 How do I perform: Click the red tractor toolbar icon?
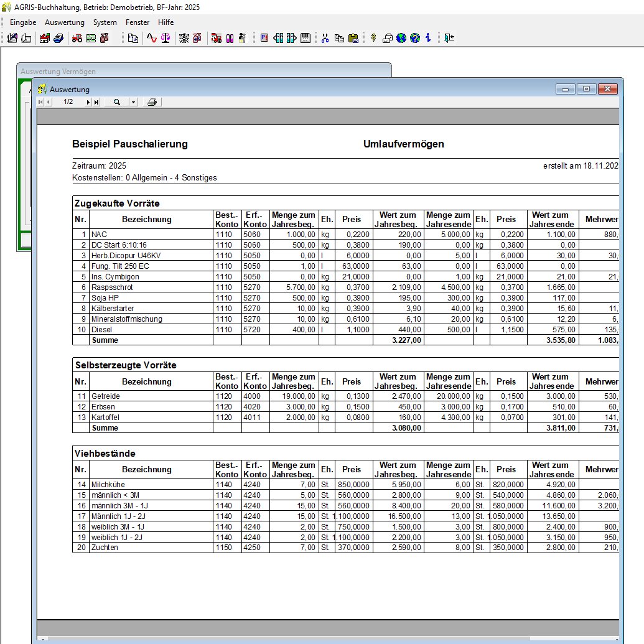tap(77, 38)
